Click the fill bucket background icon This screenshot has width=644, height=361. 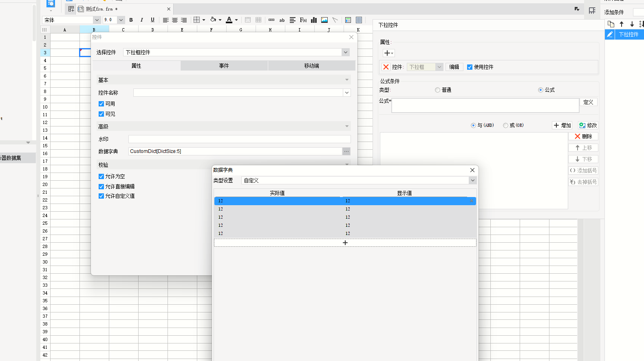tap(213, 20)
